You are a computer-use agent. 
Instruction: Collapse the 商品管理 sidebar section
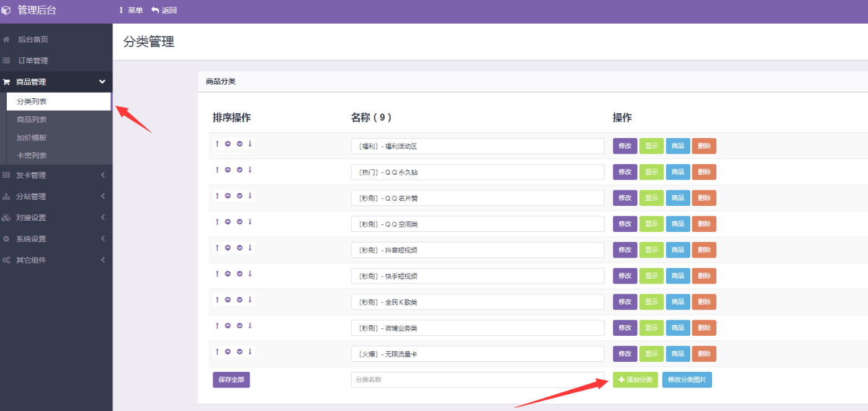click(x=56, y=82)
